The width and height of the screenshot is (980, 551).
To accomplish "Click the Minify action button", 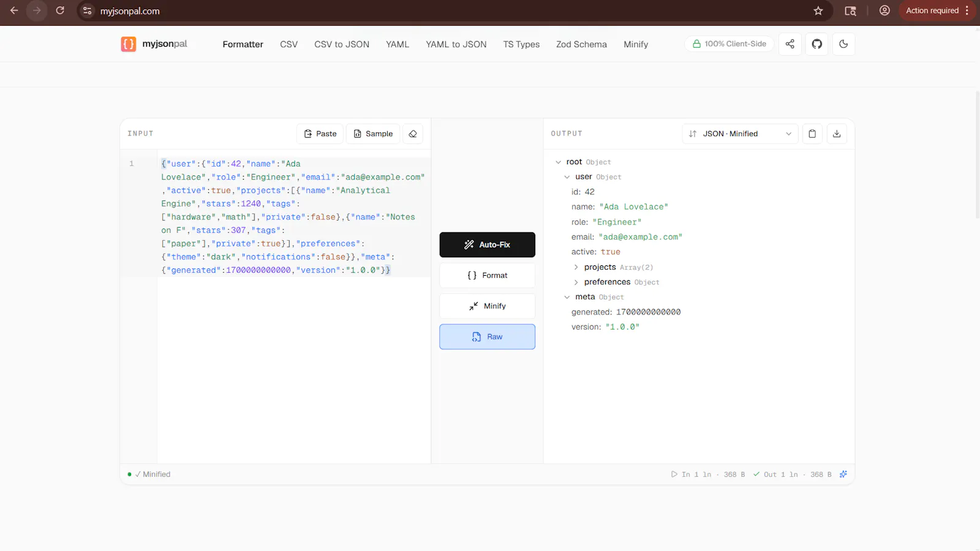I will click(x=487, y=306).
